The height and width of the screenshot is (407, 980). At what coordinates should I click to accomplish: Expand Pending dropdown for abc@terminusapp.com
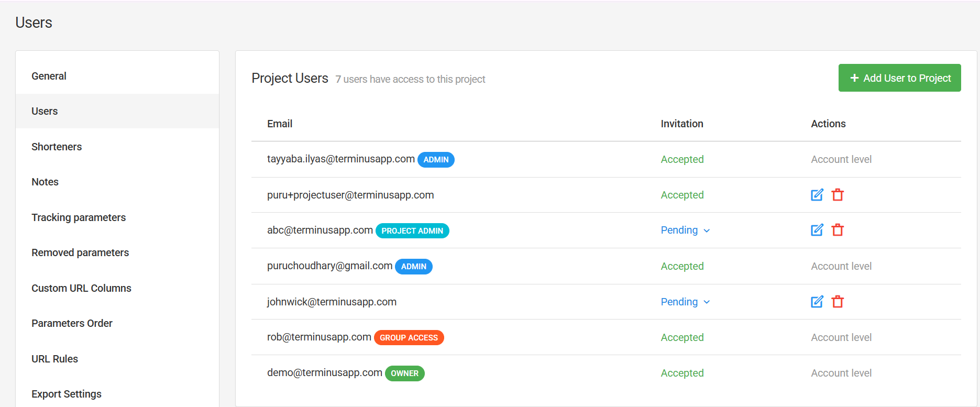pos(685,230)
